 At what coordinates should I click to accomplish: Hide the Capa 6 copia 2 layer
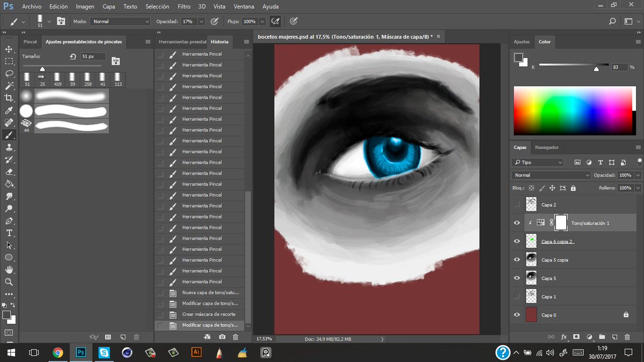517,241
